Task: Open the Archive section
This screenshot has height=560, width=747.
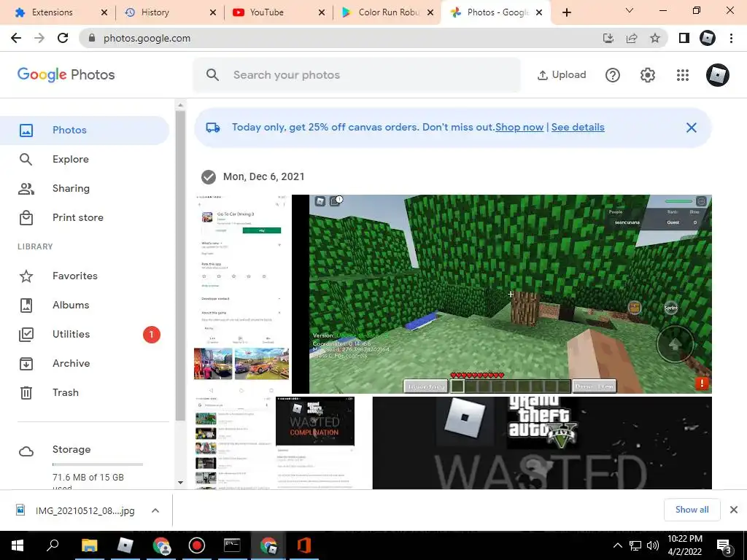Action: pos(85,363)
